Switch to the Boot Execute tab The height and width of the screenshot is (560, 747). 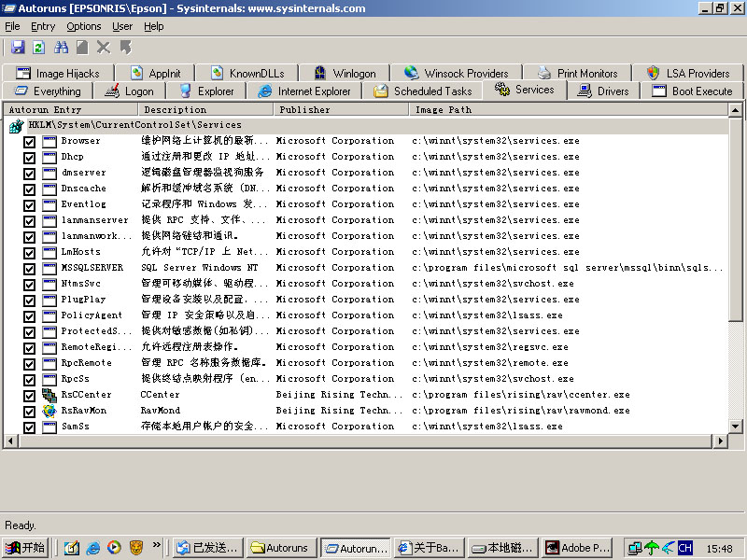click(692, 91)
